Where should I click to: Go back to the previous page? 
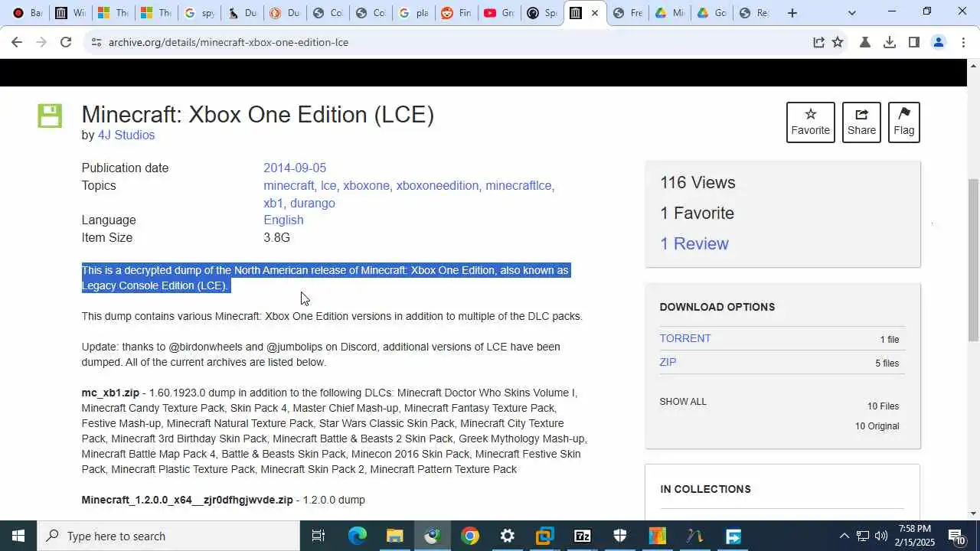pos(16,42)
